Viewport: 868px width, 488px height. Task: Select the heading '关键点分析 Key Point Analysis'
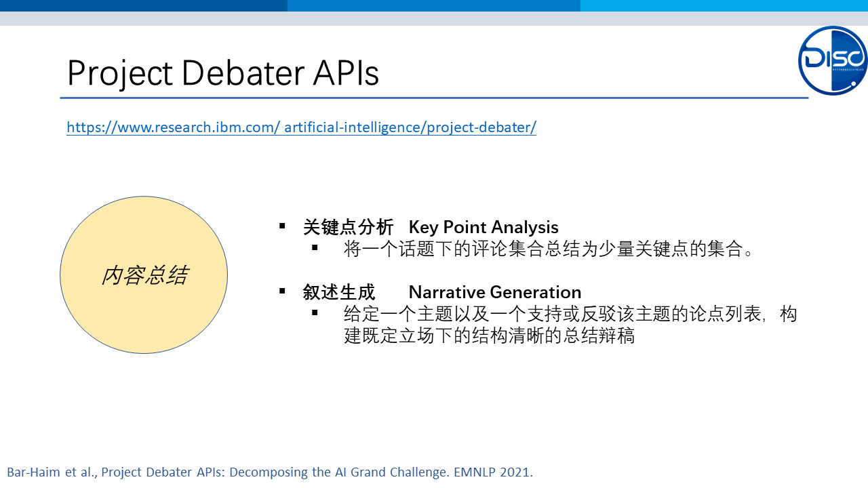pyautogui.click(x=431, y=227)
